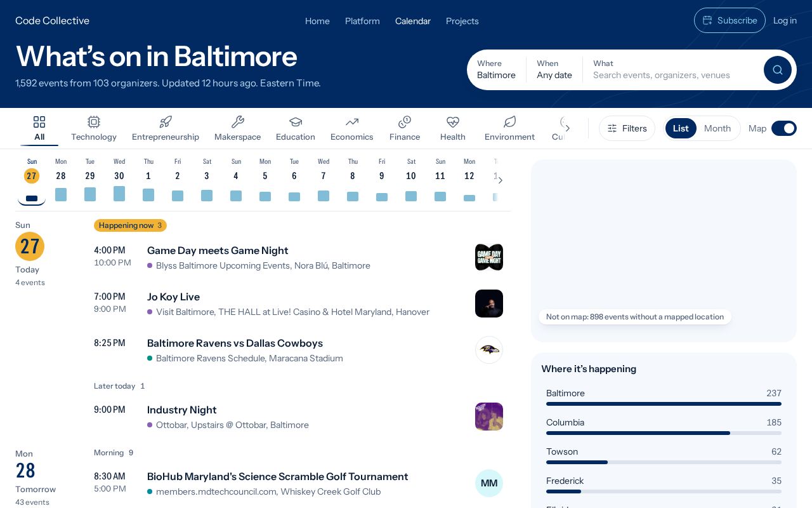Click Code Collective site logo
812x508 pixels.
tap(52, 20)
